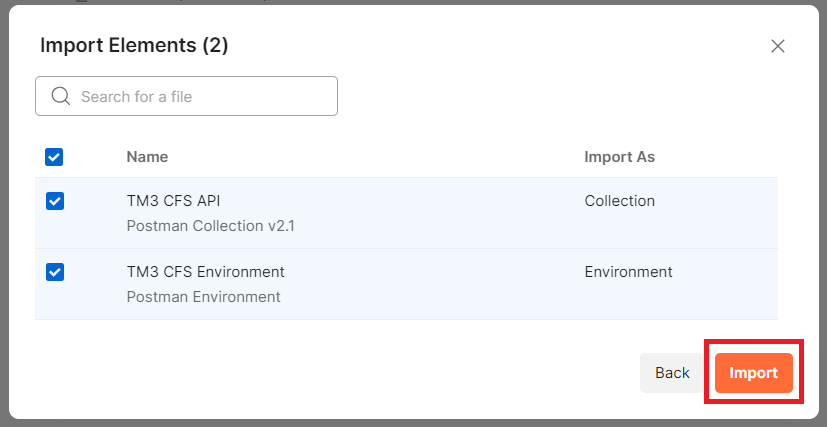Select the TM3 CFS API file name
This screenshot has width=827, height=427.
click(x=173, y=201)
